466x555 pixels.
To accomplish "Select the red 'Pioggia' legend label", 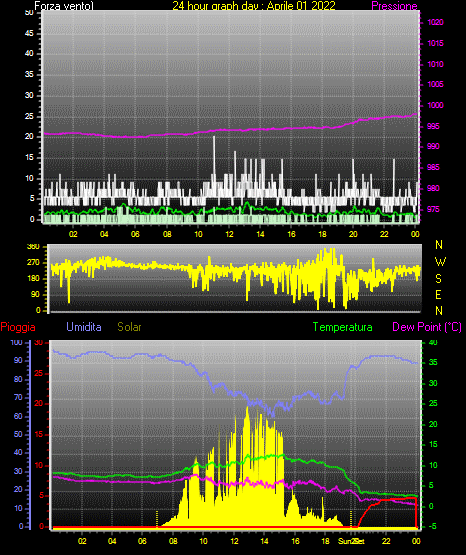I will [x=18, y=327].
